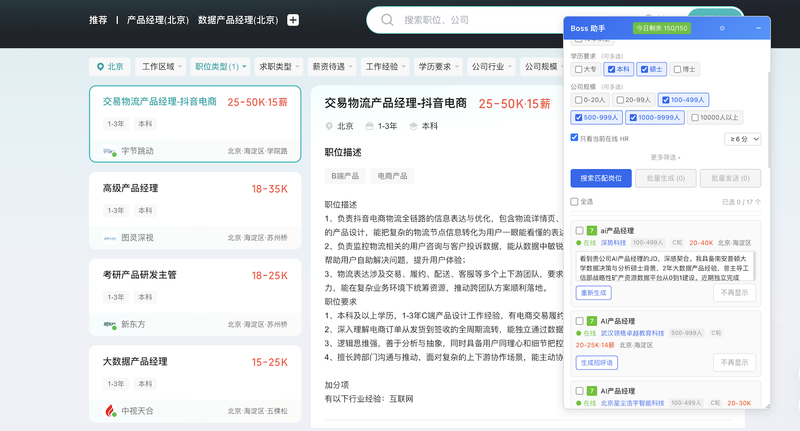Click 生成招呼语 button
This screenshot has height=431, width=800.
point(596,363)
